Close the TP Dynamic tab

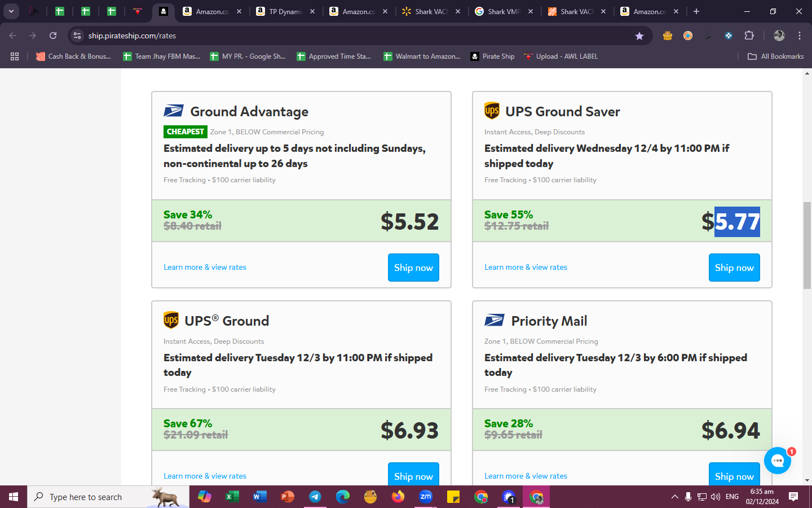[x=312, y=11]
